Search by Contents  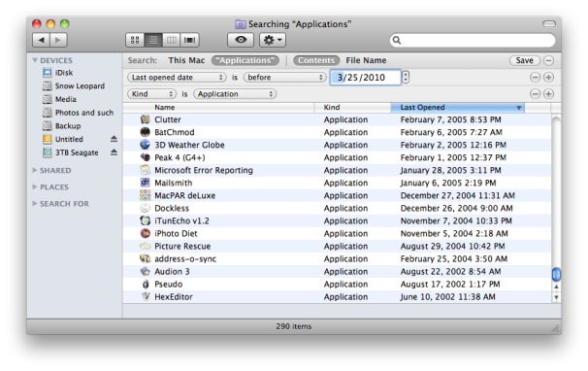316,60
